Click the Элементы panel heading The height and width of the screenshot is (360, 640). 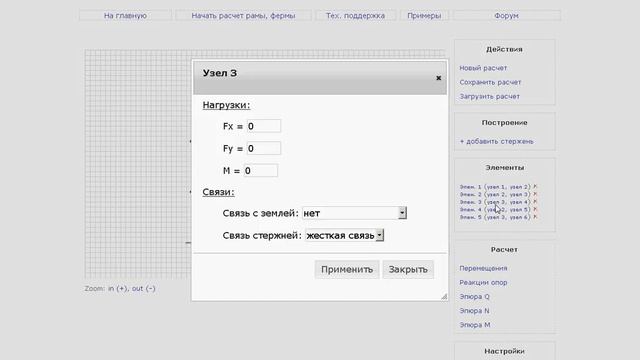click(504, 168)
